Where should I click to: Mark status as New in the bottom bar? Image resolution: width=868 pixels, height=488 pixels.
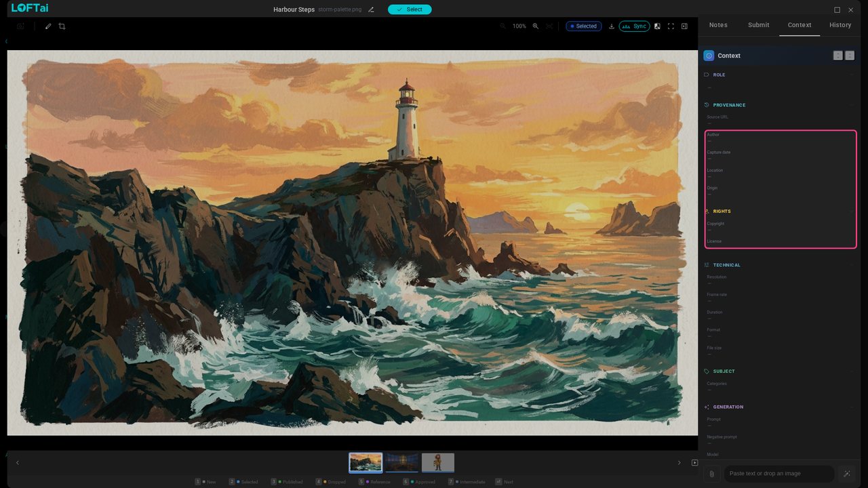pyautogui.click(x=205, y=482)
